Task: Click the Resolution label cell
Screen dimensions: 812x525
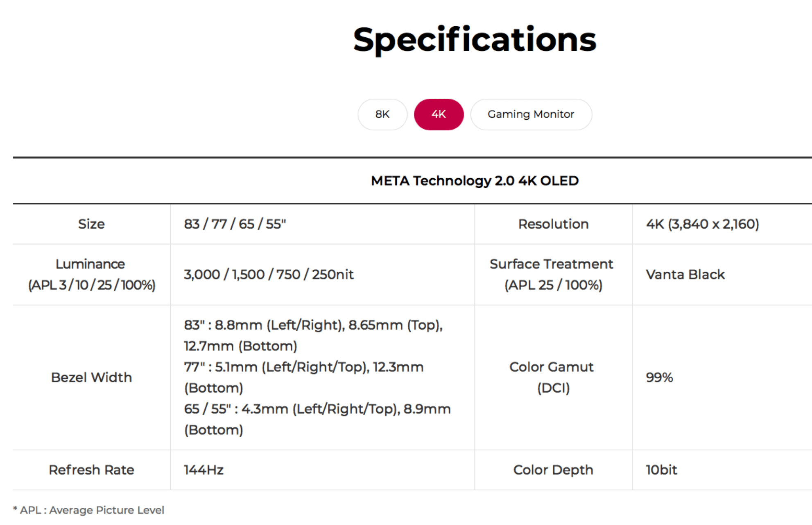Action: 553,224
